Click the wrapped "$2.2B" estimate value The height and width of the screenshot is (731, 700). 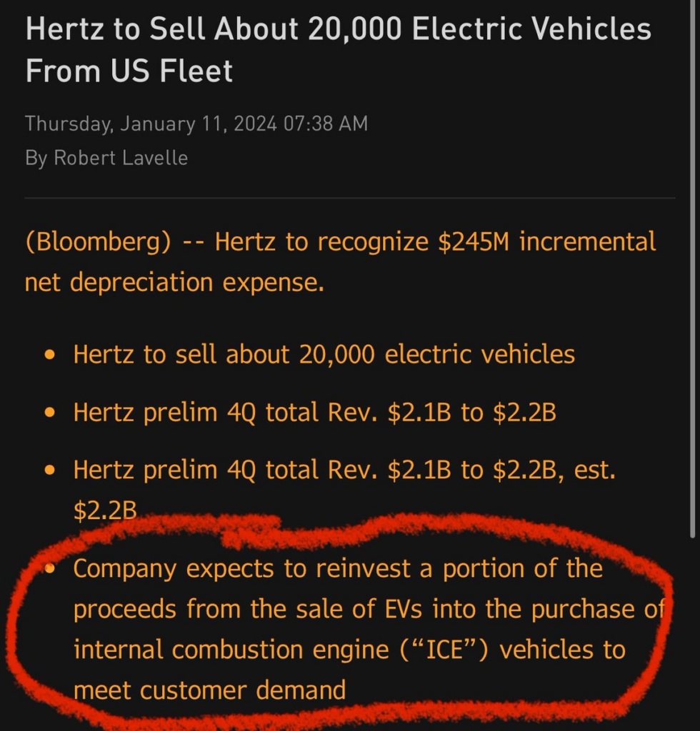[x=104, y=510]
